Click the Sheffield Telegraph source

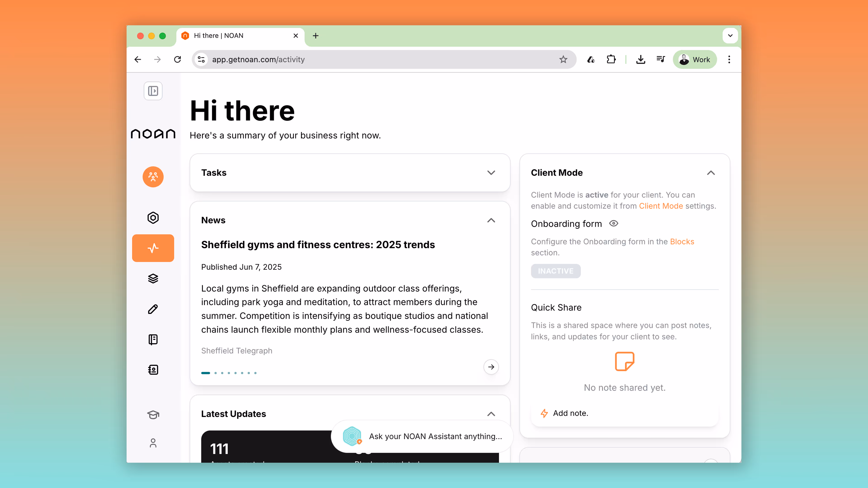(x=236, y=351)
